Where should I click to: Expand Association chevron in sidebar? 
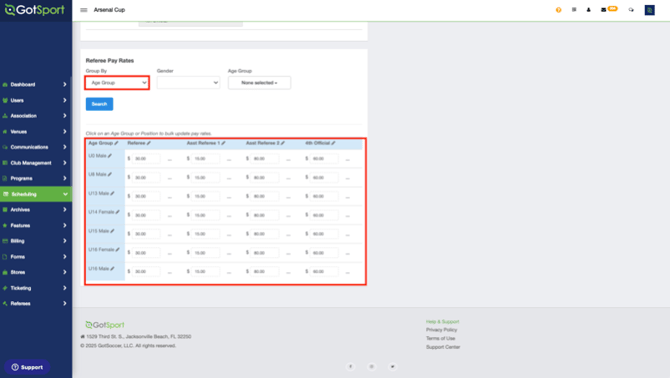pyautogui.click(x=65, y=116)
